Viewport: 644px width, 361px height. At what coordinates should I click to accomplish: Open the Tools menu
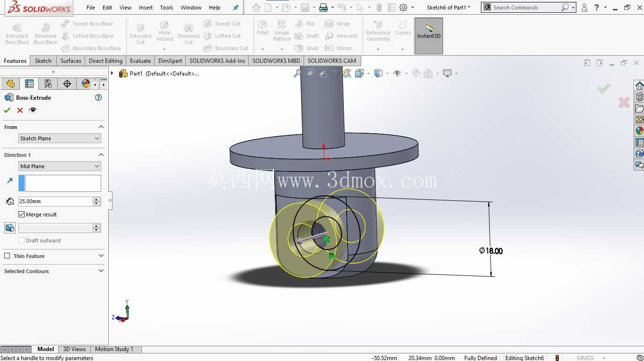point(166,8)
